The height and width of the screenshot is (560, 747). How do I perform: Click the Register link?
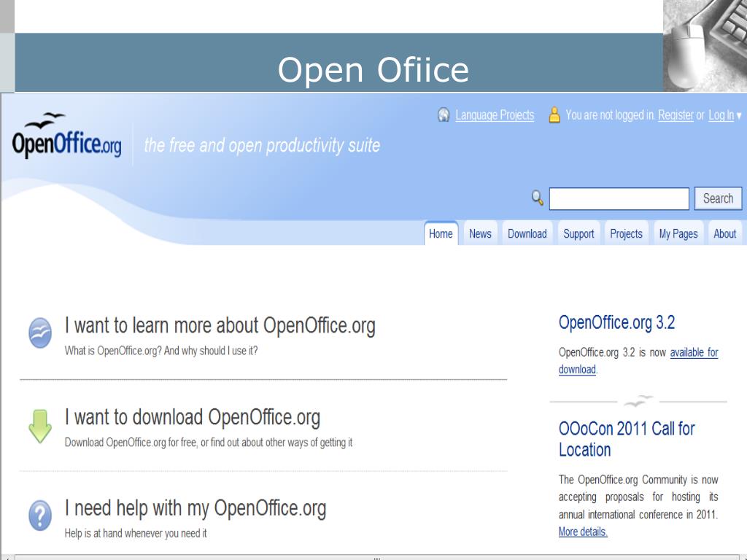[x=676, y=115]
